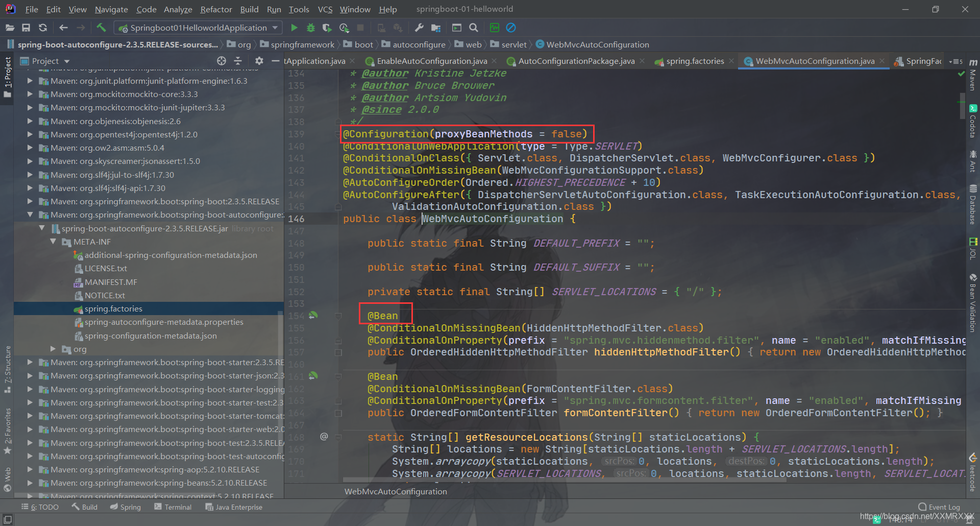Toggle the Web tool window
Viewport: 980px width, 526px height.
click(7, 479)
